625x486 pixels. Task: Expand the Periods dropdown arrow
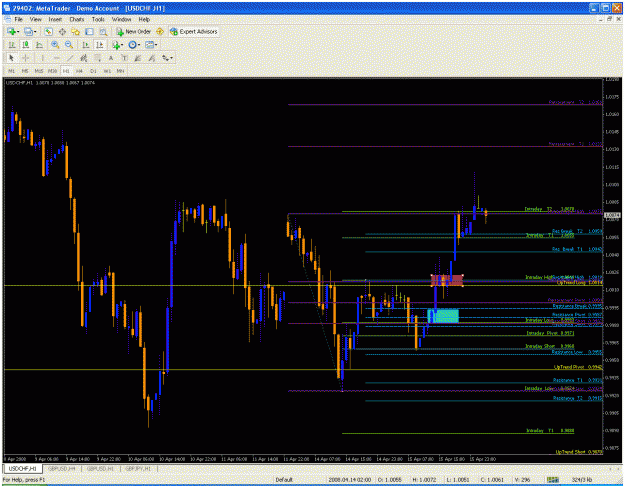139,45
